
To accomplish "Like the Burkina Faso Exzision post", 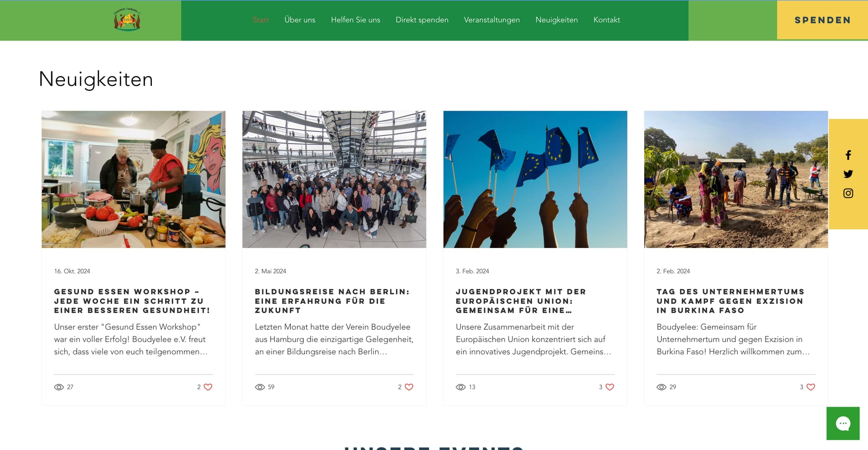I will click(x=811, y=387).
